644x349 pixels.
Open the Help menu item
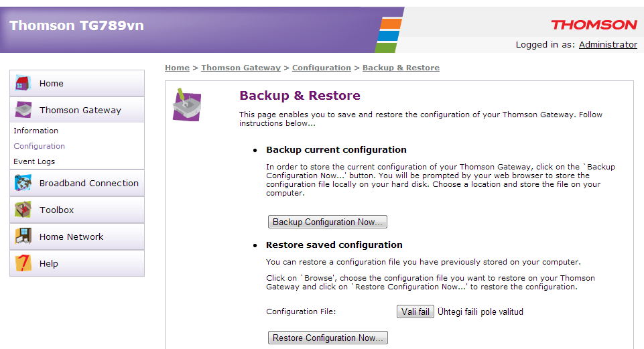(x=77, y=264)
